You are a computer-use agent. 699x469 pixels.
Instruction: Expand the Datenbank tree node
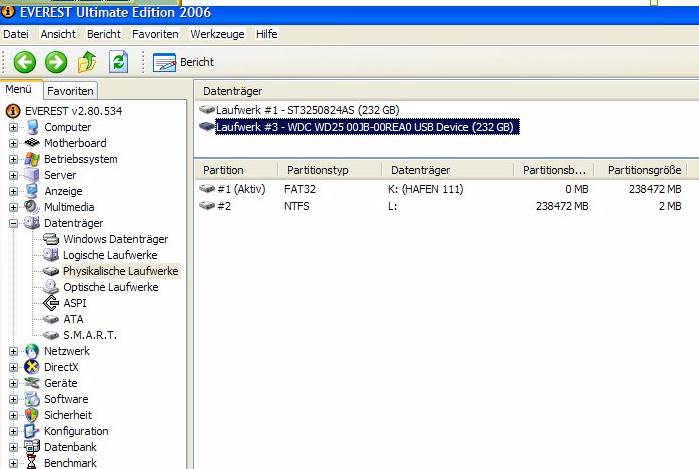click(13, 447)
